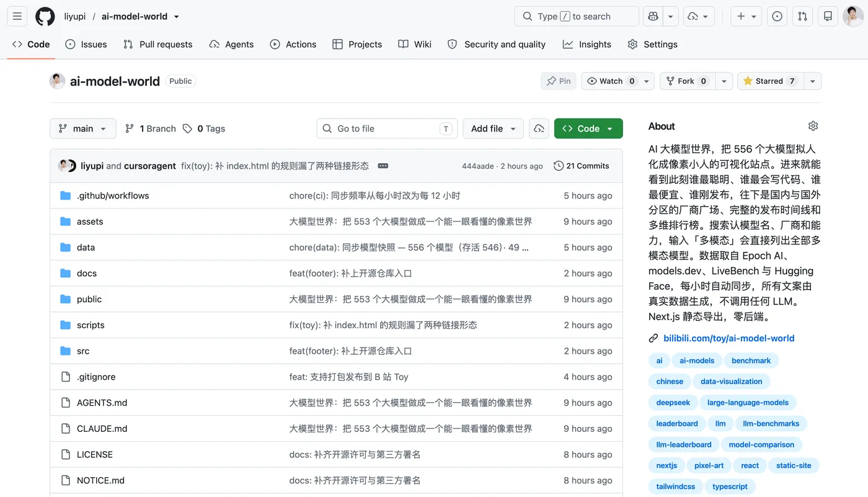The width and height of the screenshot is (868, 497).
Task: Open the cloud codespaces icon button
Action: coord(539,128)
